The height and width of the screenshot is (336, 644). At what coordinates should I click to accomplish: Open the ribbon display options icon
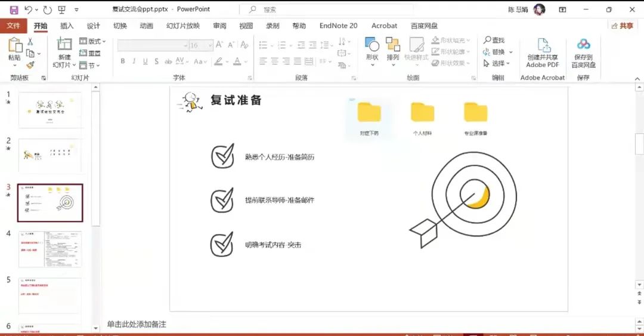coord(562,10)
